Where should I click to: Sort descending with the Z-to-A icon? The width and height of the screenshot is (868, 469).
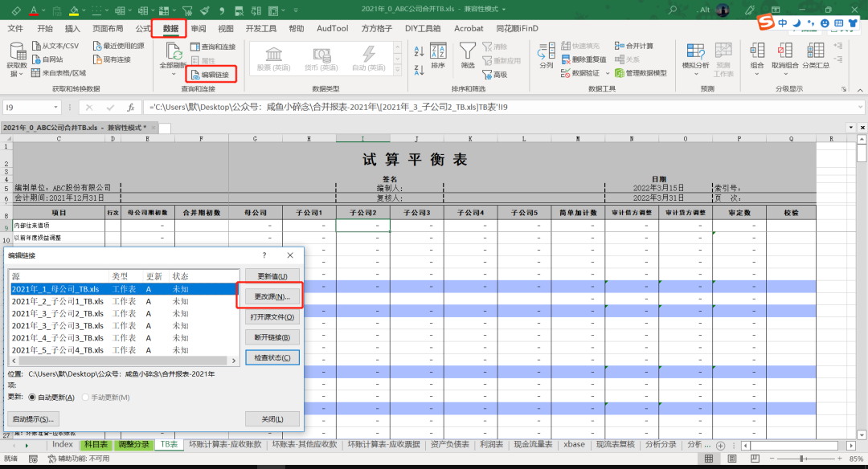pos(419,70)
